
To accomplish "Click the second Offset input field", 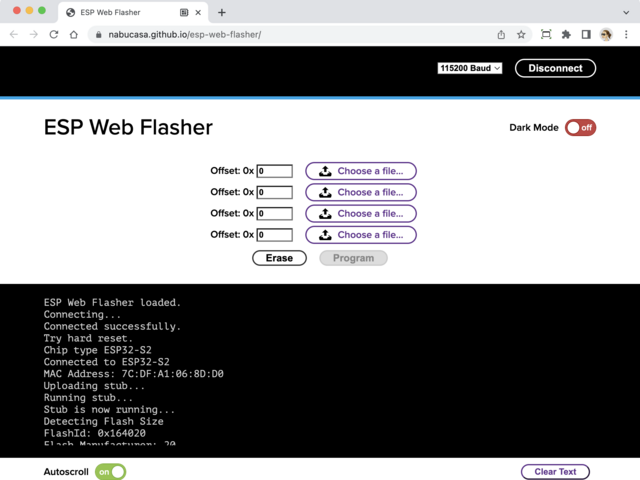I will pyautogui.click(x=275, y=192).
